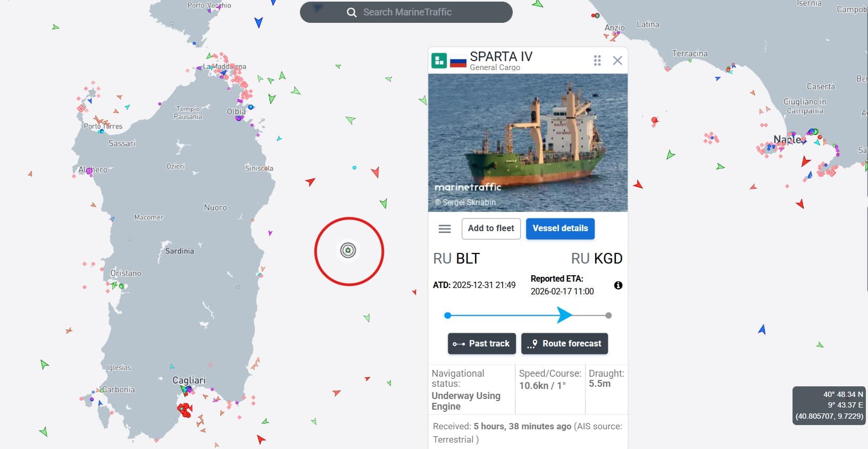Click the departure port RU BLT
The width and height of the screenshot is (868, 449).
(456, 259)
